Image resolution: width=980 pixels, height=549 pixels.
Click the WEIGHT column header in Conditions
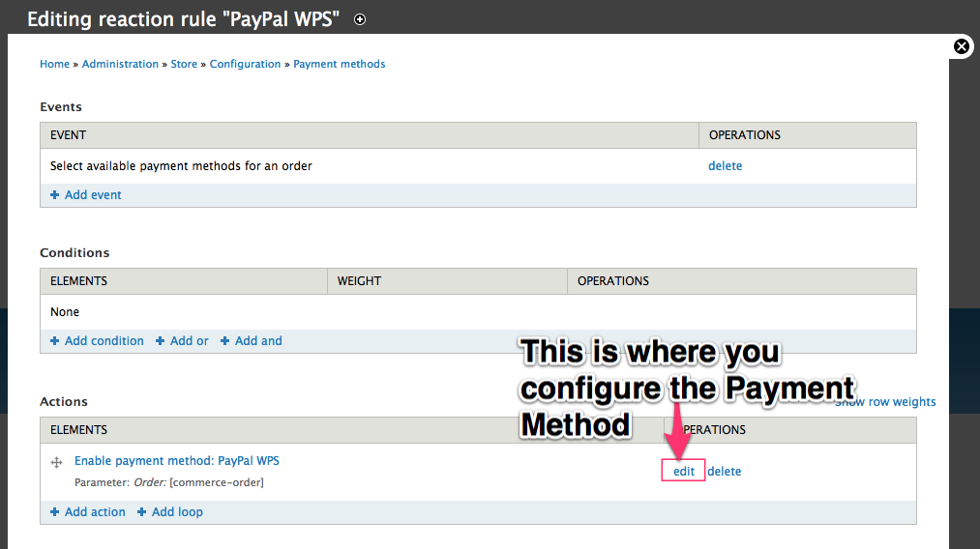pyautogui.click(x=448, y=281)
